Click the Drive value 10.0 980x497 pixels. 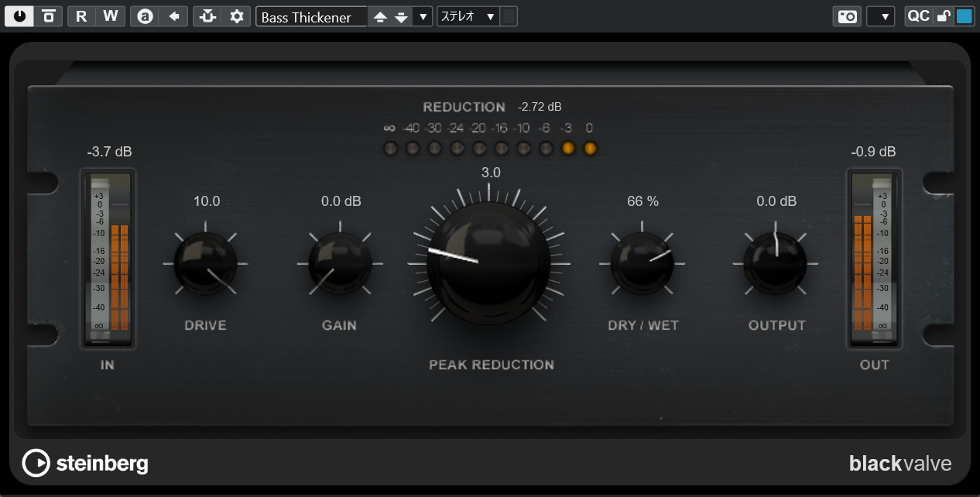click(x=207, y=201)
